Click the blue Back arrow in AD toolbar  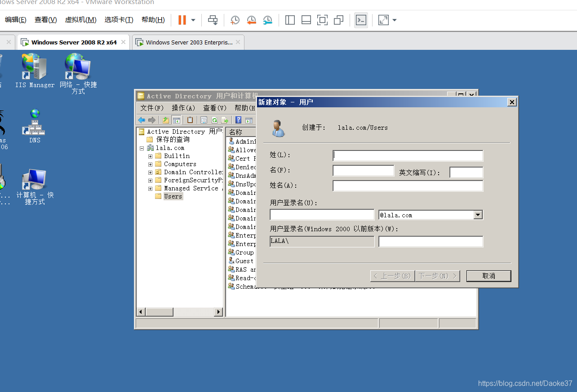click(x=142, y=120)
